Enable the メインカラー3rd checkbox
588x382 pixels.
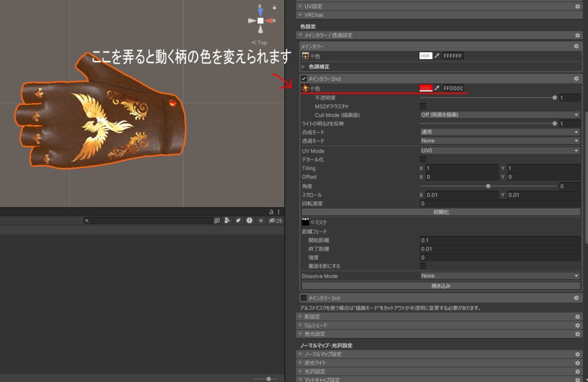(304, 298)
